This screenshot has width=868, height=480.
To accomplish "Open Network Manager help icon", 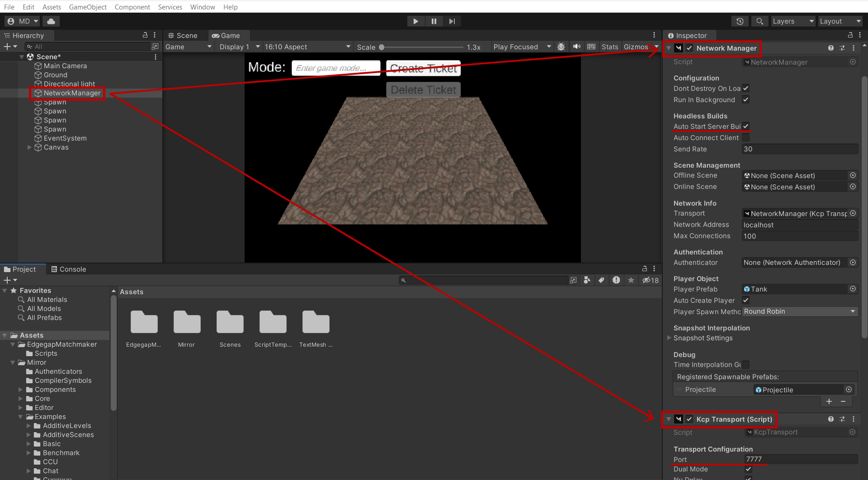I will (x=830, y=48).
